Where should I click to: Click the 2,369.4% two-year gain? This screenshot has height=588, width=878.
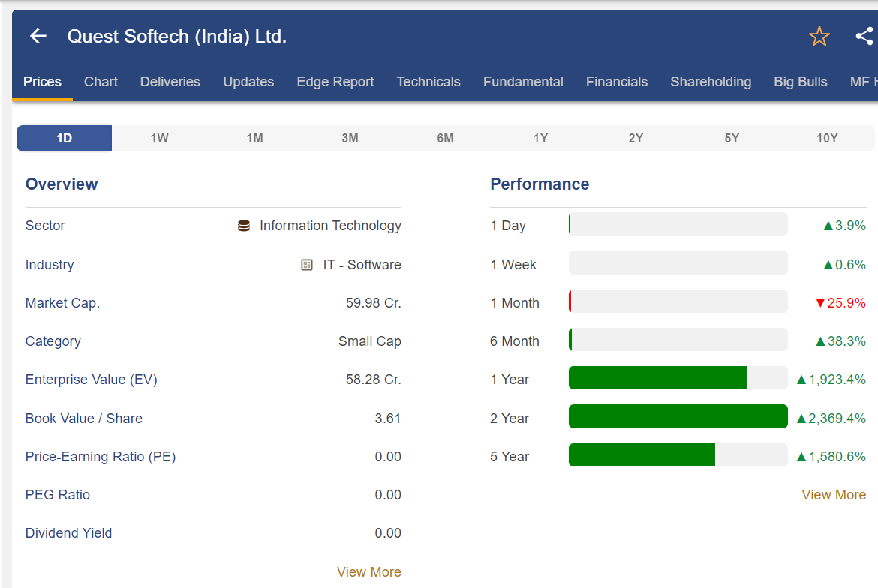831,418
